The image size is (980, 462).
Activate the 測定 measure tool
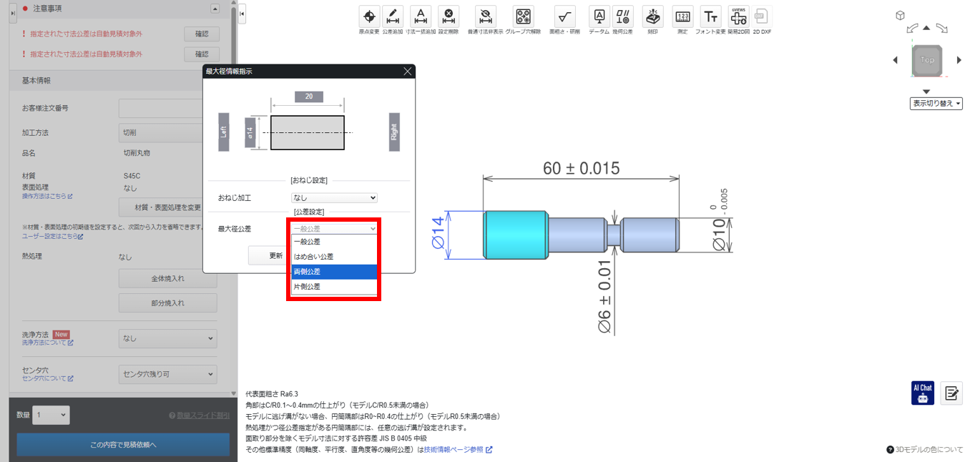[x=683, y=16]
